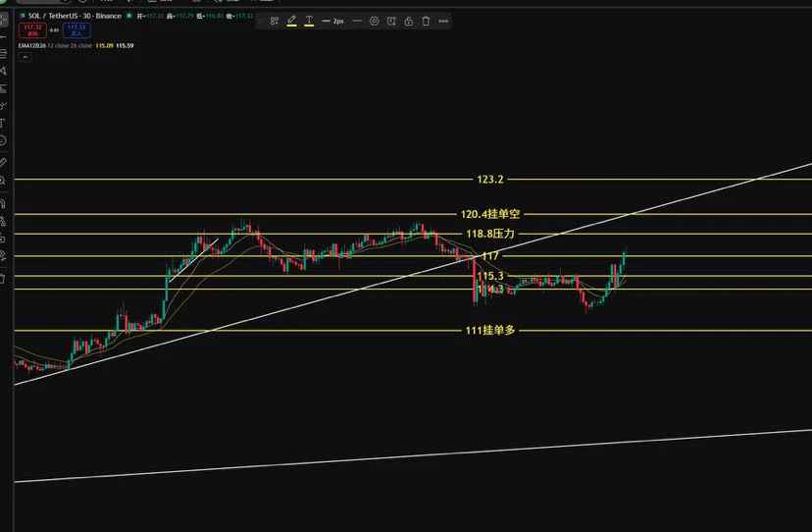Select the 118.8压力 line label
This screenshot has width=812, height=532.
490,234
